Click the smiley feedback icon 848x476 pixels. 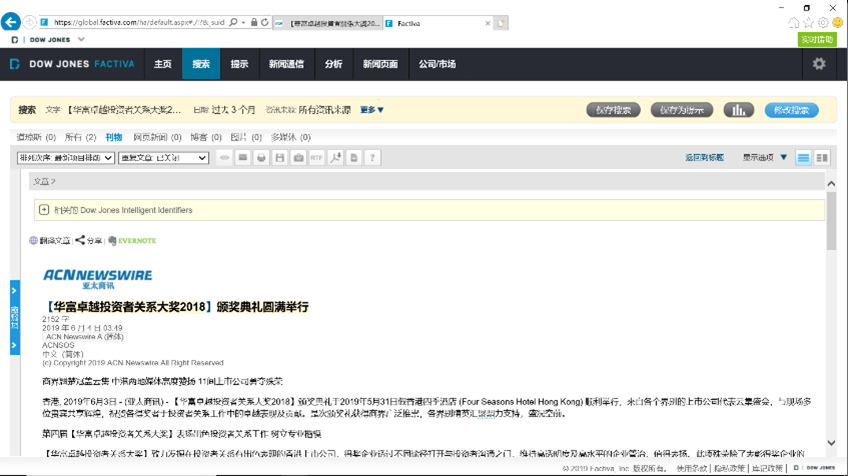pos(837,23)
